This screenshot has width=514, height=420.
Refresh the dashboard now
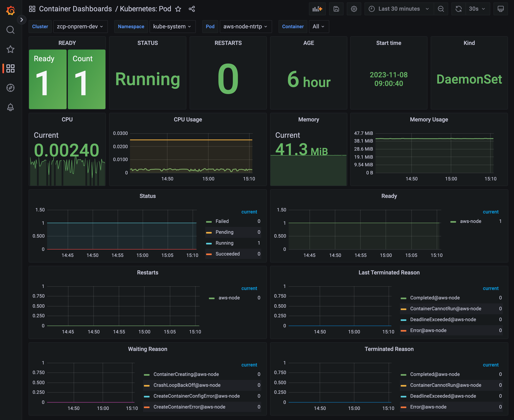[459, 9]
